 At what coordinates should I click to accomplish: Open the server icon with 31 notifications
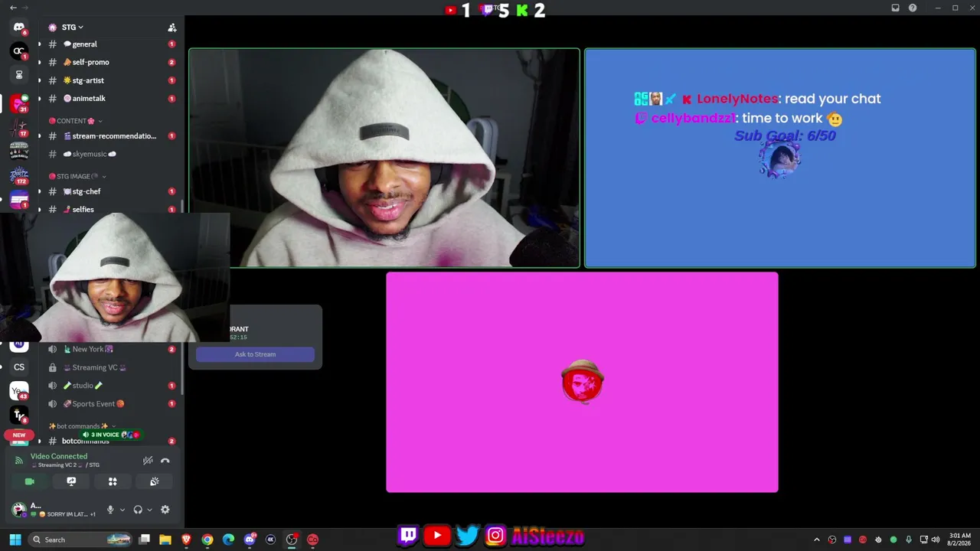(19, 103)
